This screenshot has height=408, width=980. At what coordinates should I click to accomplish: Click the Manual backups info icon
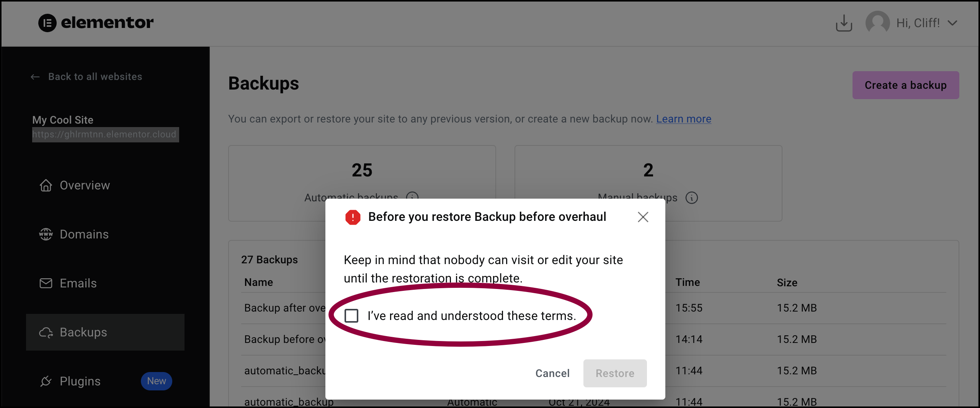[x=692, y=198]
